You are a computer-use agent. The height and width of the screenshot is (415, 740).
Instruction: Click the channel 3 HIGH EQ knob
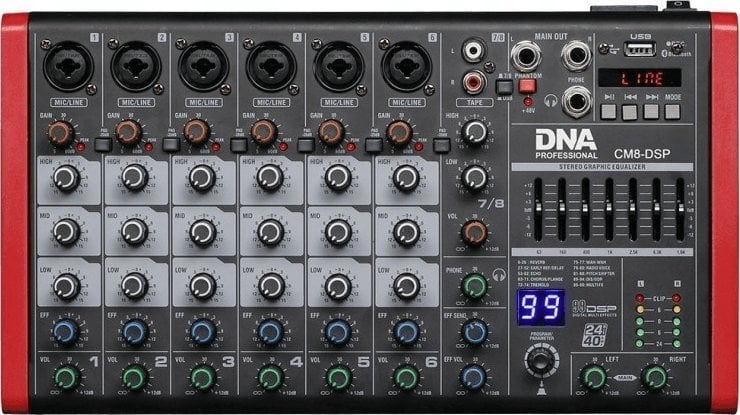coord(201,179)
